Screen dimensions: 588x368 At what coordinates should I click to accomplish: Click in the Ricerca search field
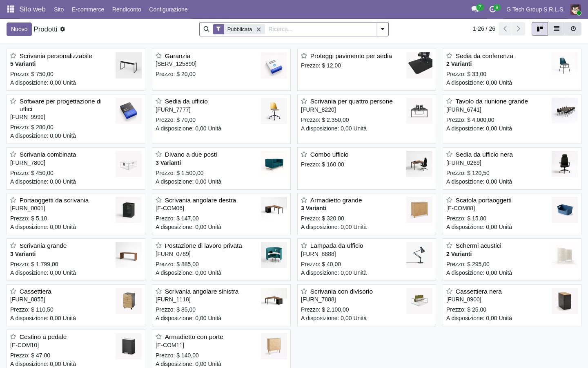click(321, 29)
